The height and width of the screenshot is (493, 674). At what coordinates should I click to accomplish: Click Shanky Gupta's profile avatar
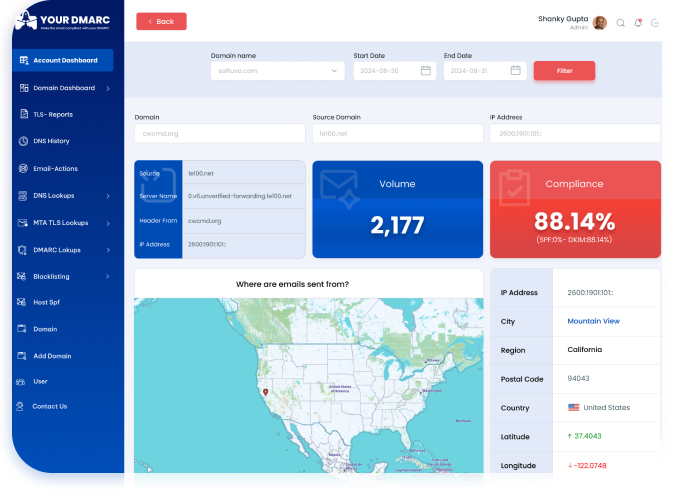600,23
